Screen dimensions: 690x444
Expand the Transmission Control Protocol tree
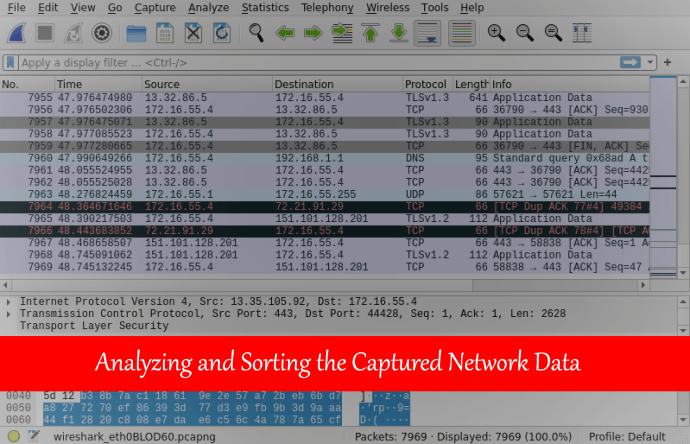click(9, 313)
